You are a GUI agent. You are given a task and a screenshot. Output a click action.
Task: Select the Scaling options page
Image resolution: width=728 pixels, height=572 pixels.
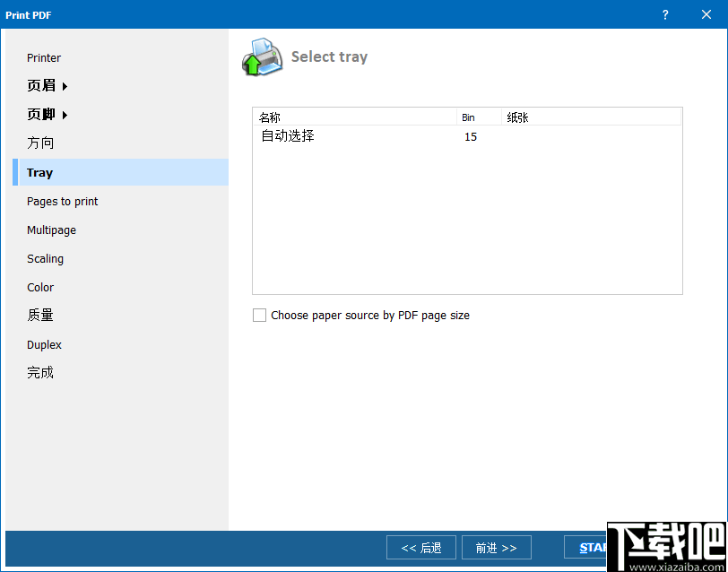coord(45,258)
